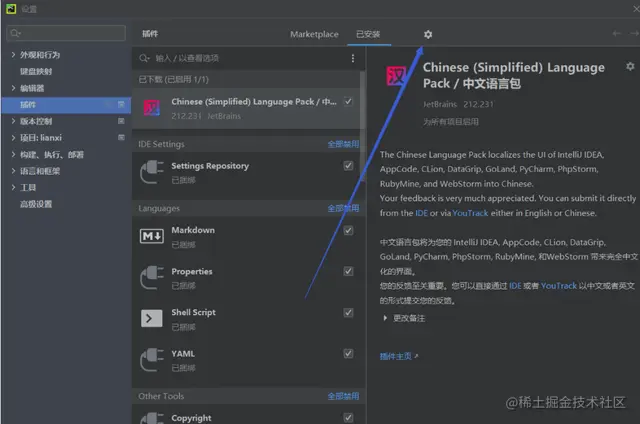The width and height of the screenshot is (640, 424).
Task: Select 插件 in settings tree
Action: point(28,104)
